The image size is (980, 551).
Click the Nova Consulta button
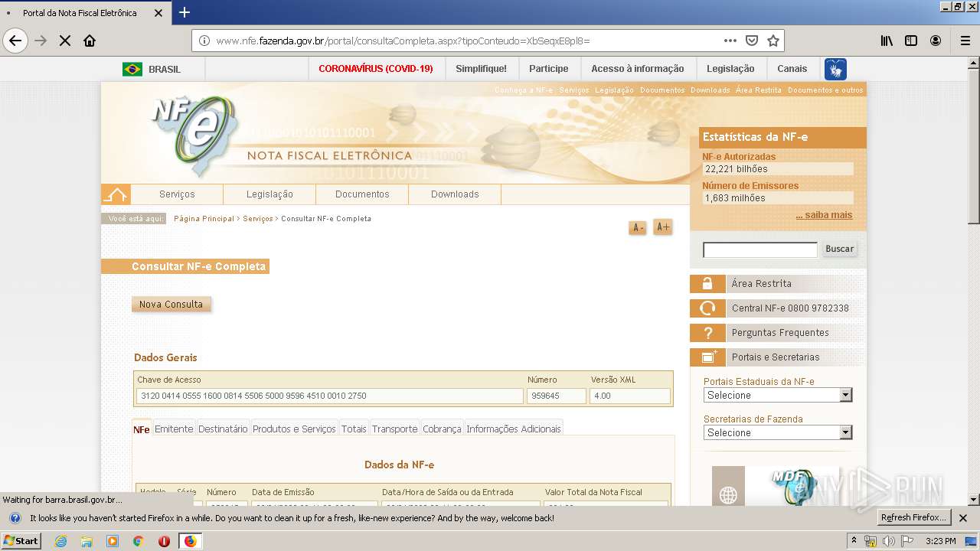pos(171,304)
